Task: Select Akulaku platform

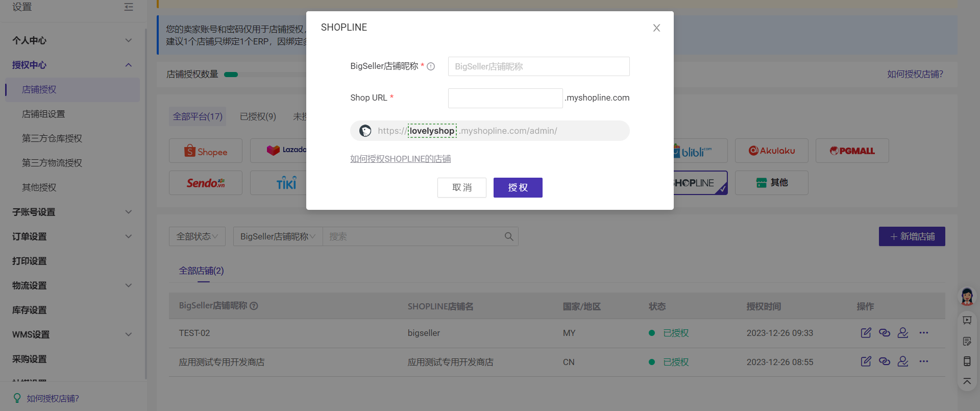Action: click(772, 151)
